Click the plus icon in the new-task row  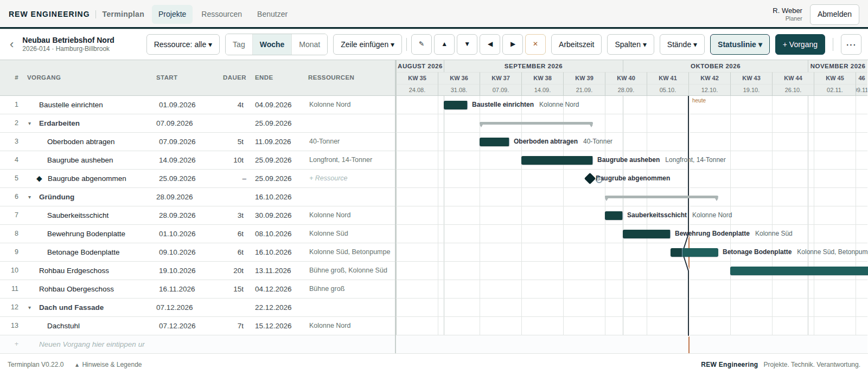click(16, 344)
